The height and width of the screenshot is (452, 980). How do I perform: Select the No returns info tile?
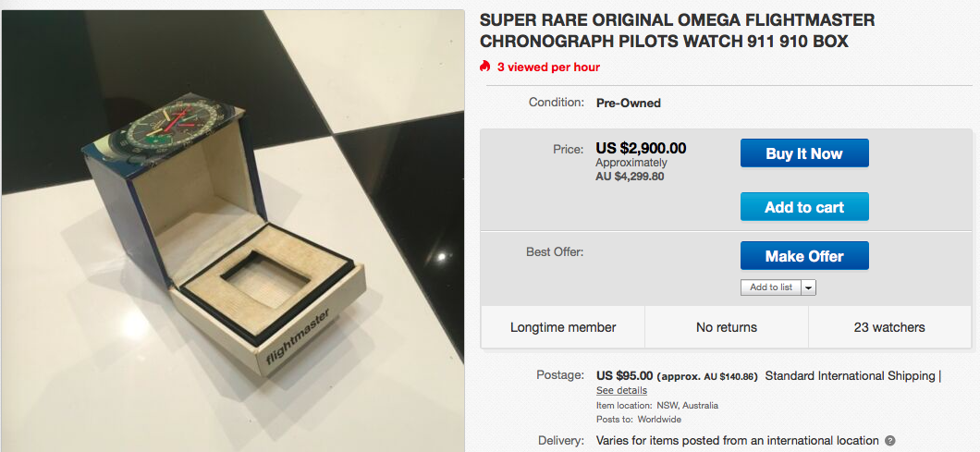[x=727, y=327]
